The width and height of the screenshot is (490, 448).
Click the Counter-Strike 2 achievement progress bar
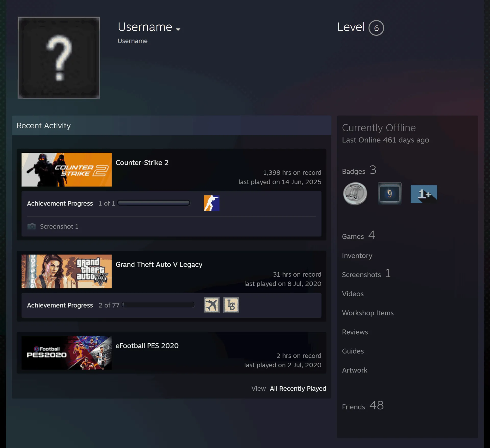pyautogui.click(x=154, y=203)
